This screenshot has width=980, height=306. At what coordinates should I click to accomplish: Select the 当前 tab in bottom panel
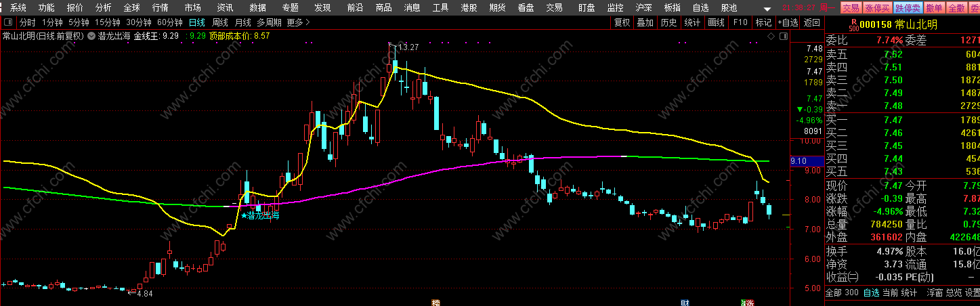pos(890,292)
